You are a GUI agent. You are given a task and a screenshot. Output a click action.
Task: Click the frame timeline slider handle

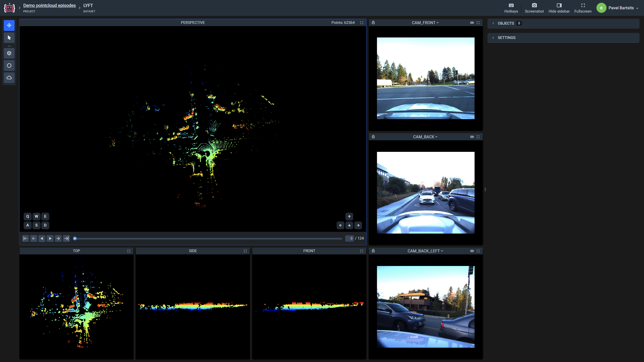(x=75, y=238)
